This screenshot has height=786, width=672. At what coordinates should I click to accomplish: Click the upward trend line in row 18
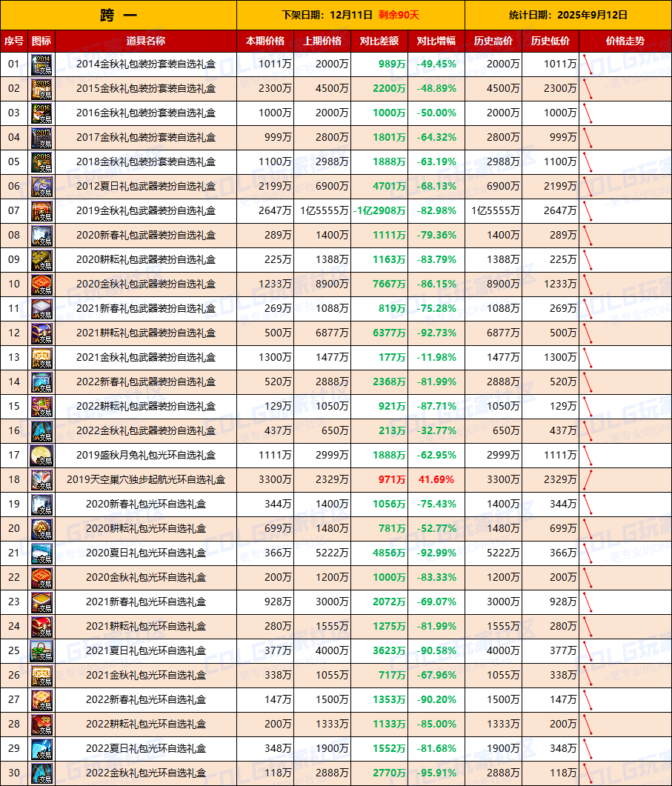588,480
